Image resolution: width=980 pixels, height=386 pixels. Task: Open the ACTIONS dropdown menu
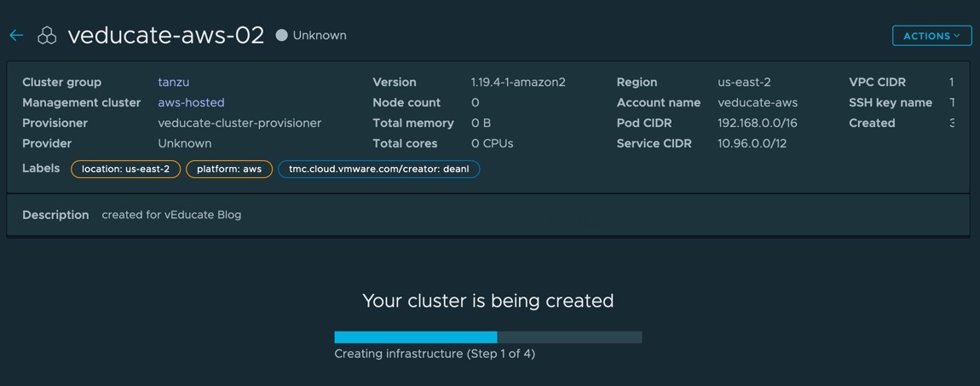pos(931,36)
